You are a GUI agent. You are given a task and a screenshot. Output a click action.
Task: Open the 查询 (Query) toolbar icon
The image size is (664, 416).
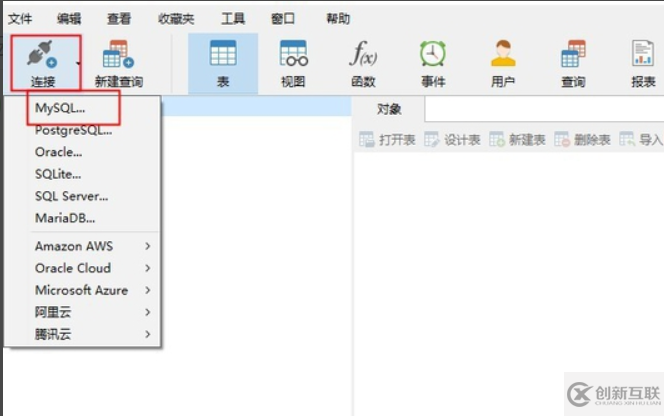pos(573,53)
